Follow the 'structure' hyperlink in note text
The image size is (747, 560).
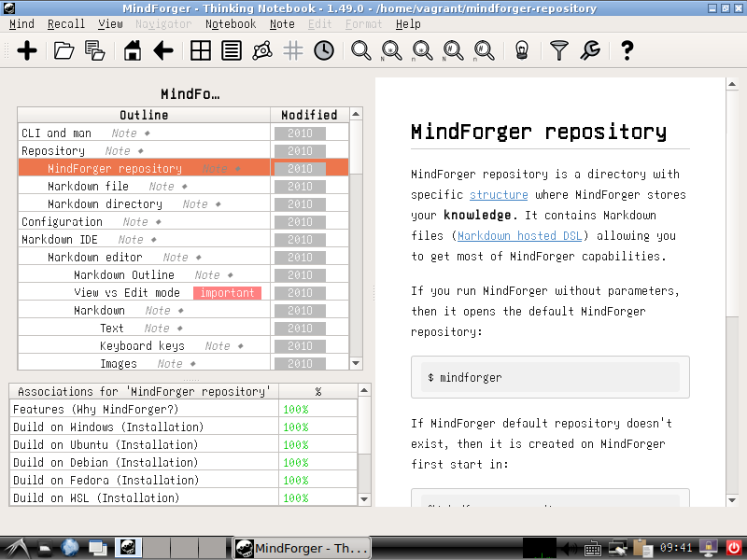click(499, 195)
